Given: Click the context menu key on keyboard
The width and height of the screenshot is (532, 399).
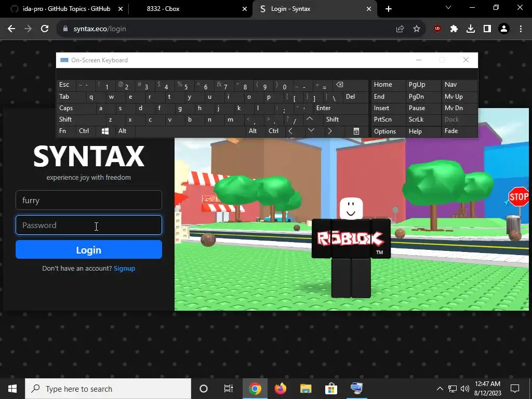Looking at the screenshot, I should 356,131.
